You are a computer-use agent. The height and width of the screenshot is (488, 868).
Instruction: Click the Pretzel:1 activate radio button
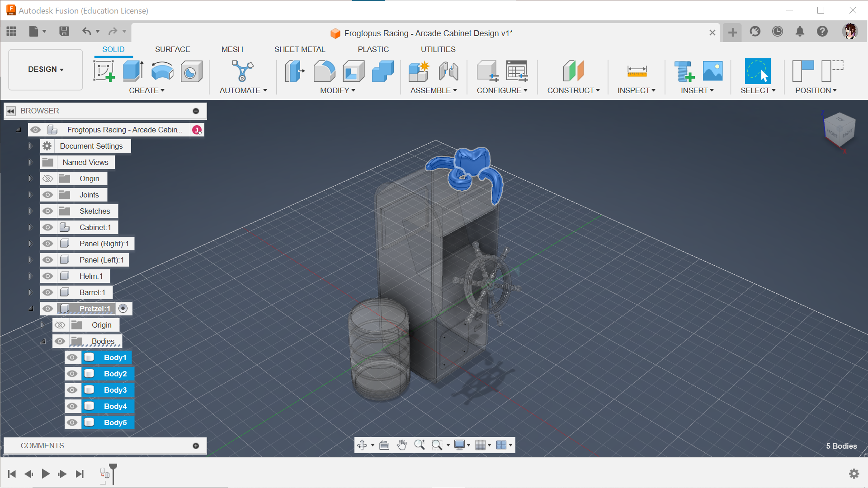[x=123, y=309]
